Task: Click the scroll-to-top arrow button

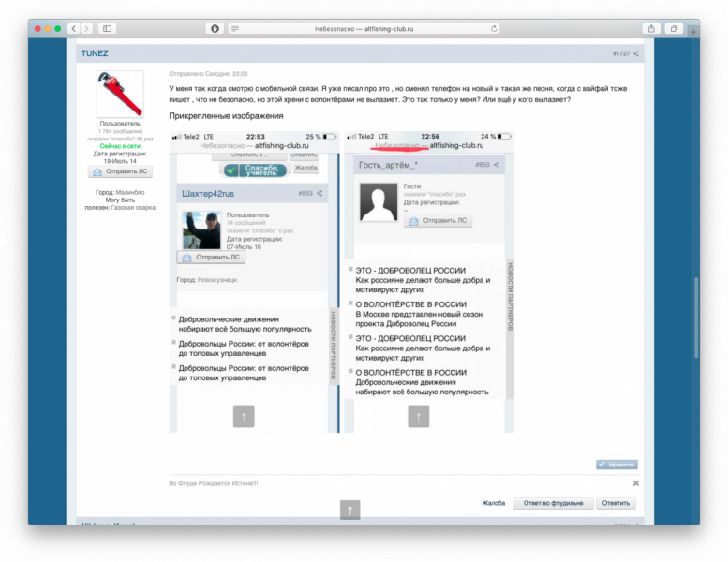Action: (350, 510)
